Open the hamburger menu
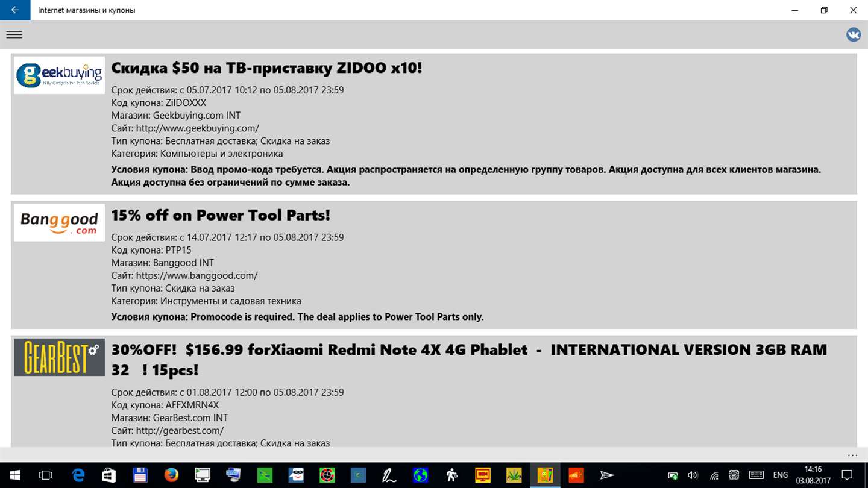The width and height of the screenshot is (868, 488). pyautogui.click(x=14, y=35)
